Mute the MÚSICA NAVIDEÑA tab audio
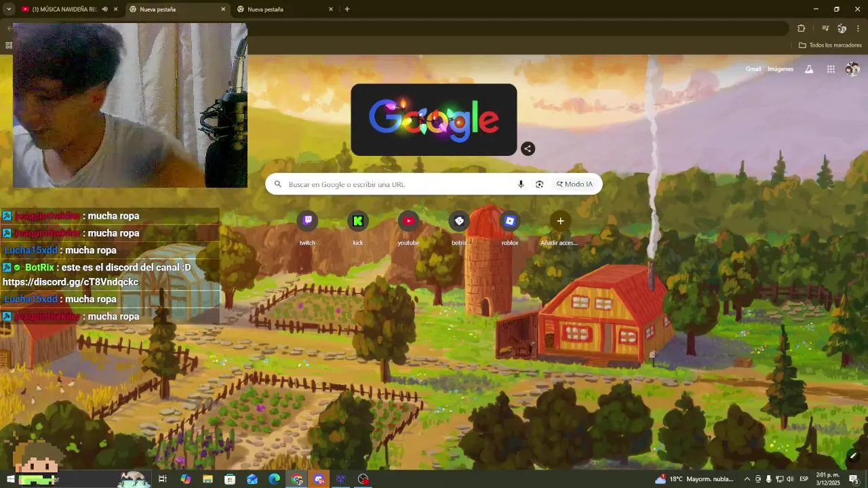The height and width of the screenshot is (488, 868). (x=105, y=9)
